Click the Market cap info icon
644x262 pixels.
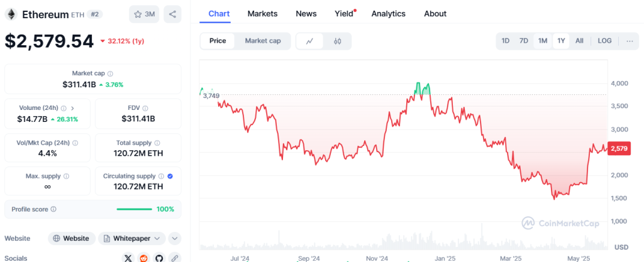[111, 74]
